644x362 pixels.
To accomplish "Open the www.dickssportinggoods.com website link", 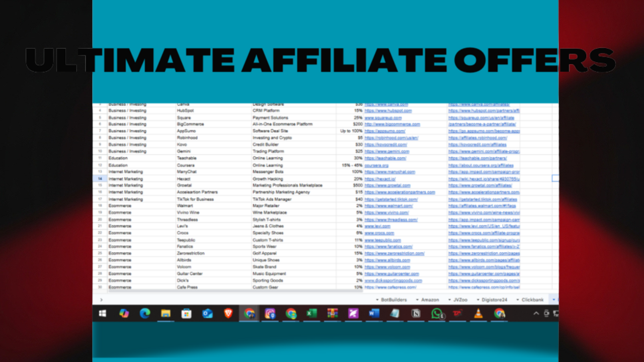I will tap(393, 281).
